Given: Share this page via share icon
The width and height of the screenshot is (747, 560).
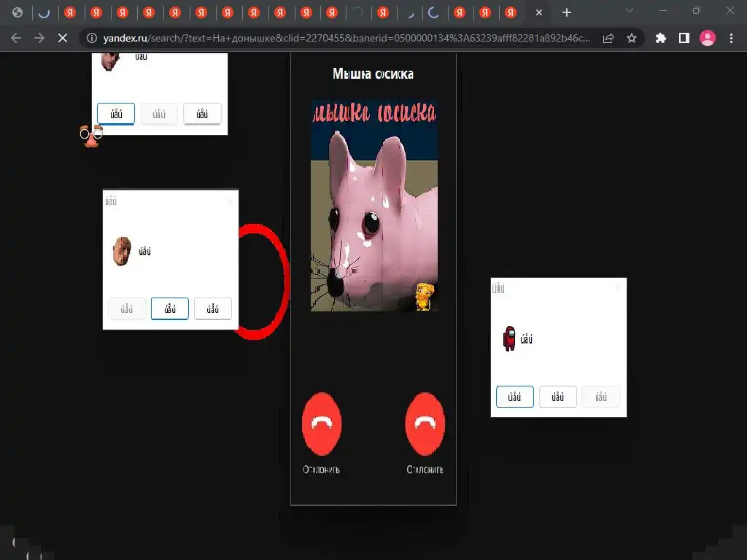Looking at the screenshot, I should coord(608,38).
